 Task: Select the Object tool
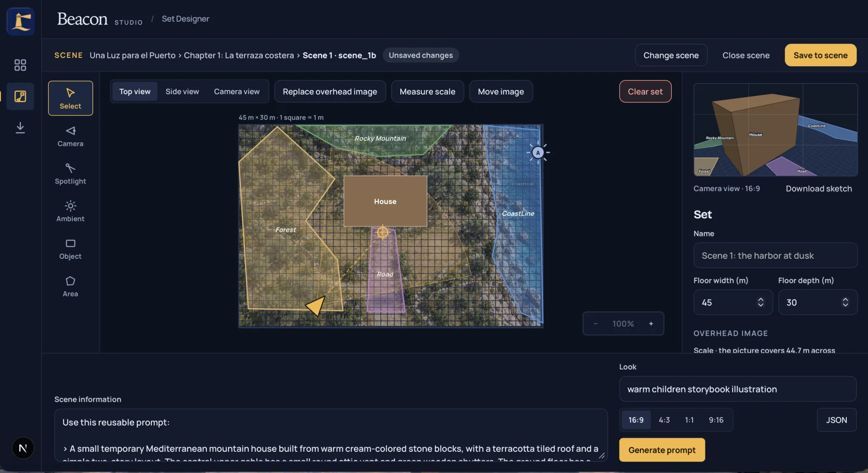coord(70,249)
